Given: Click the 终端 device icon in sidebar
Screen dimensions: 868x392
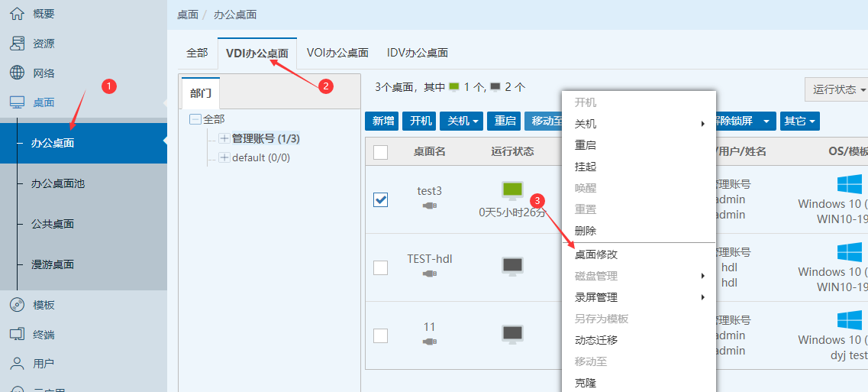Looking at the screenshot, I should click(17, 335).
